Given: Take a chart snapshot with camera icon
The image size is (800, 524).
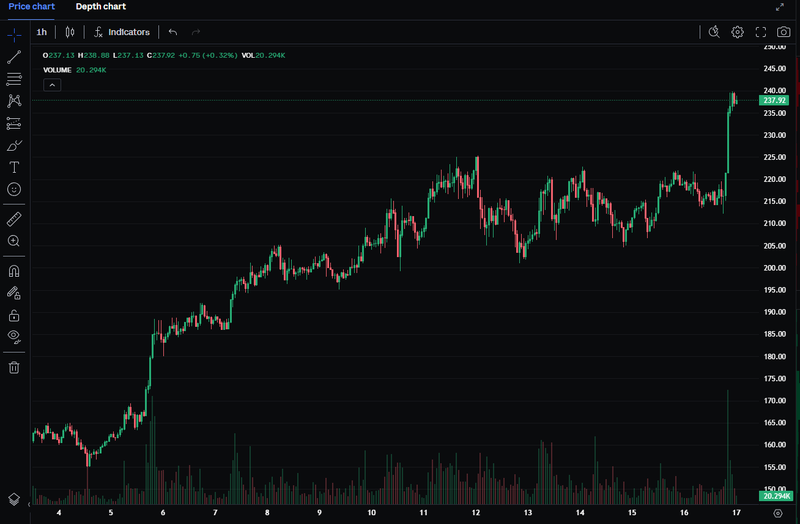Looking at the screenshot, I should tap(783, 32).
